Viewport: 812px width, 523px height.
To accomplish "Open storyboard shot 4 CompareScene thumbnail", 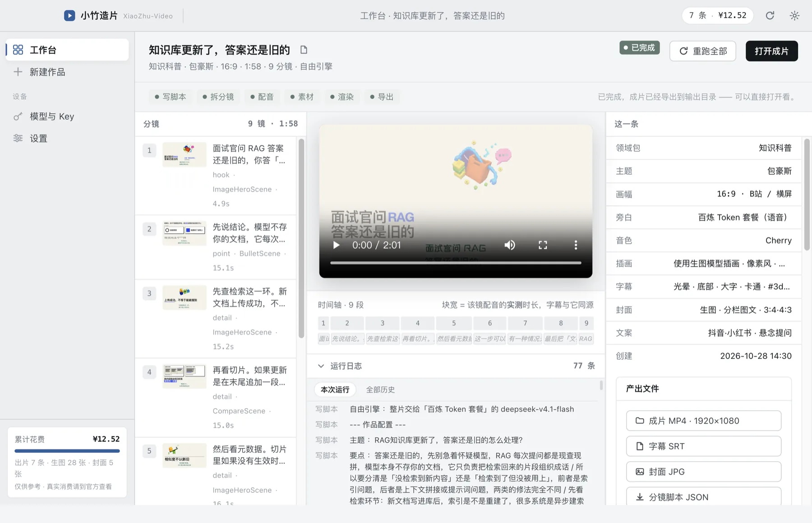I will [x=185, y=376].
